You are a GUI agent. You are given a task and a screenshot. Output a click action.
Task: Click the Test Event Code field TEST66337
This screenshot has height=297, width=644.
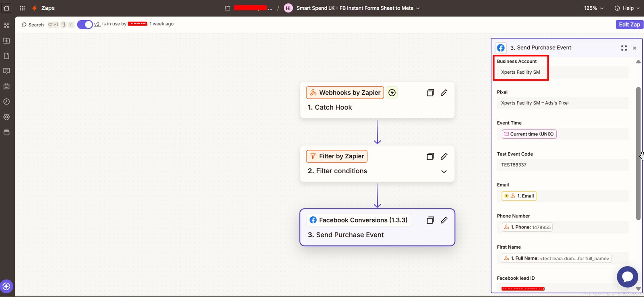(x=562, y=165)
